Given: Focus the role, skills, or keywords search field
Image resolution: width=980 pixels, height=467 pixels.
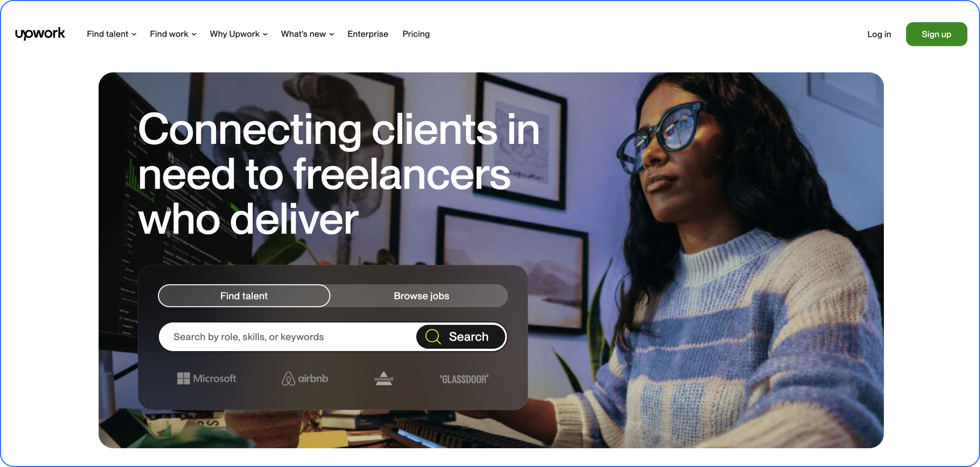Looking at the screenshot, I should (x=287, y=337).
